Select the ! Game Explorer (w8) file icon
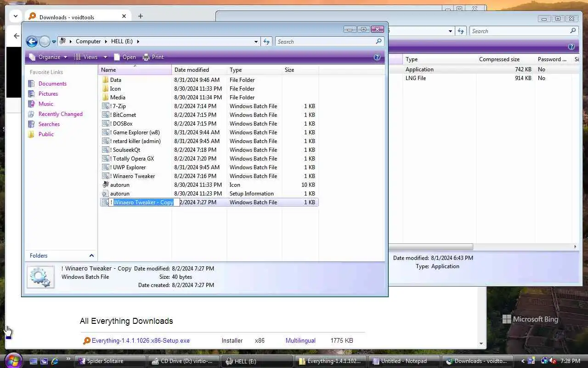588x368 pixels. point(106,132)
